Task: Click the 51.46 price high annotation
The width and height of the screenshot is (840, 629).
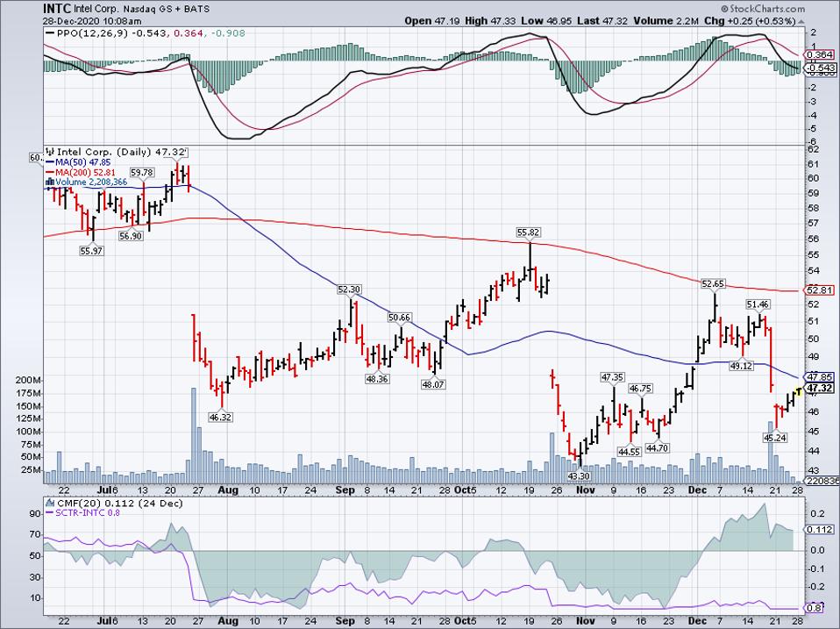Action: [x=758, y=304]
